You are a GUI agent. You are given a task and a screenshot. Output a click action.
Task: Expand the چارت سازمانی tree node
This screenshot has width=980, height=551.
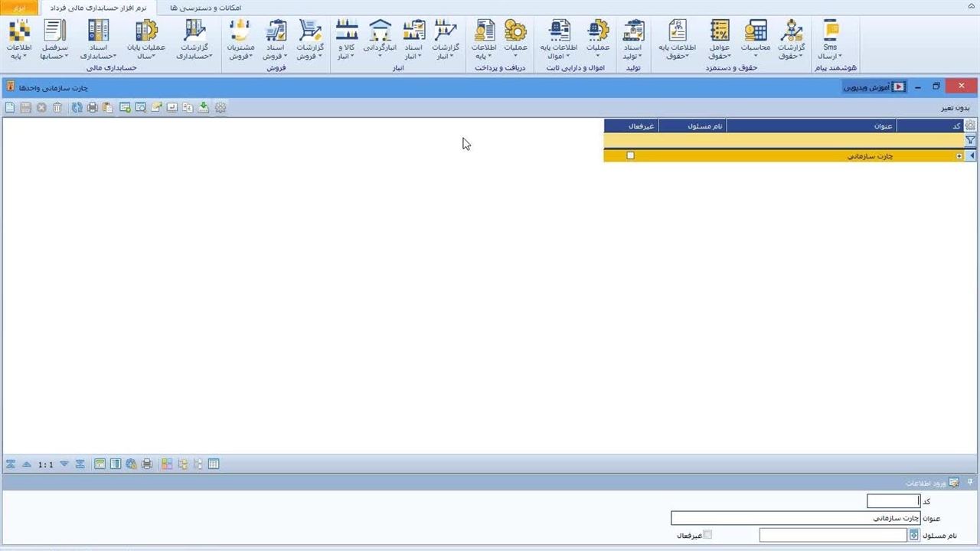(x=959, y=156)
